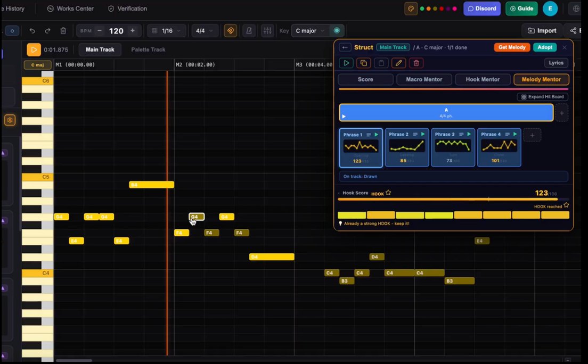Screen dimensions: 588x364
Task: Play section A with its small triangle
Action: click(x=344, y=117)
